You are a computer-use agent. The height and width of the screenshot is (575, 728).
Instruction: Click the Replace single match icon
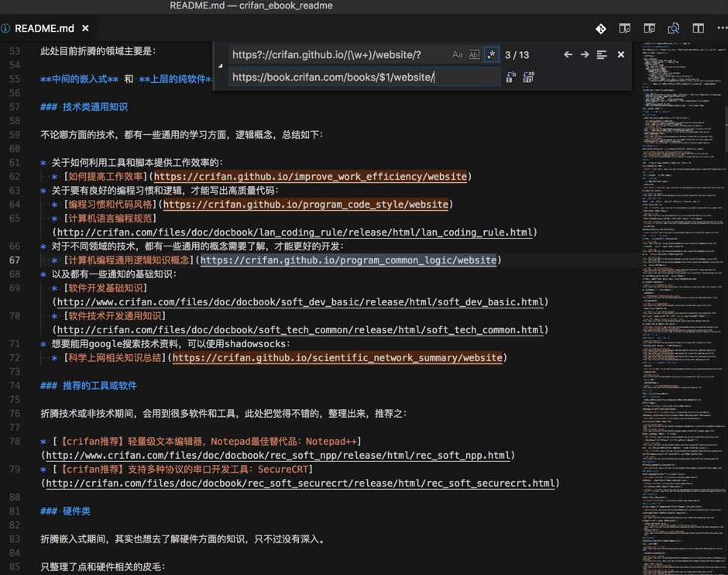[x=510, y=77]
